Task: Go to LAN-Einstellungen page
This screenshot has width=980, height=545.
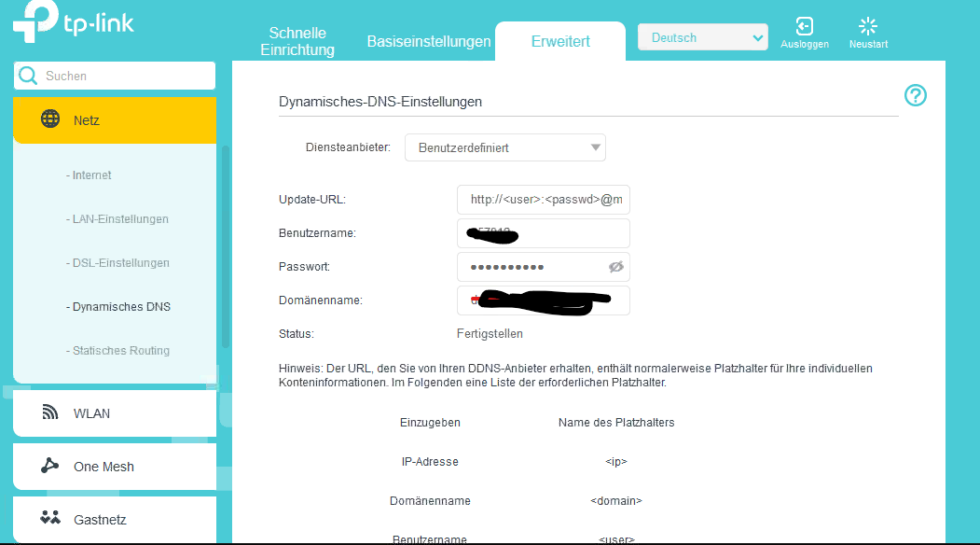Action: tap(120, 219)
